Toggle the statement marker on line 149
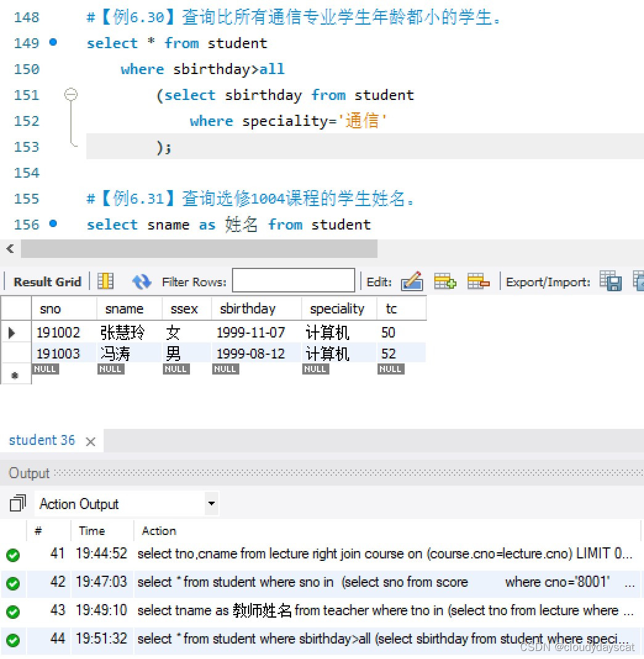 pos(52,43)
